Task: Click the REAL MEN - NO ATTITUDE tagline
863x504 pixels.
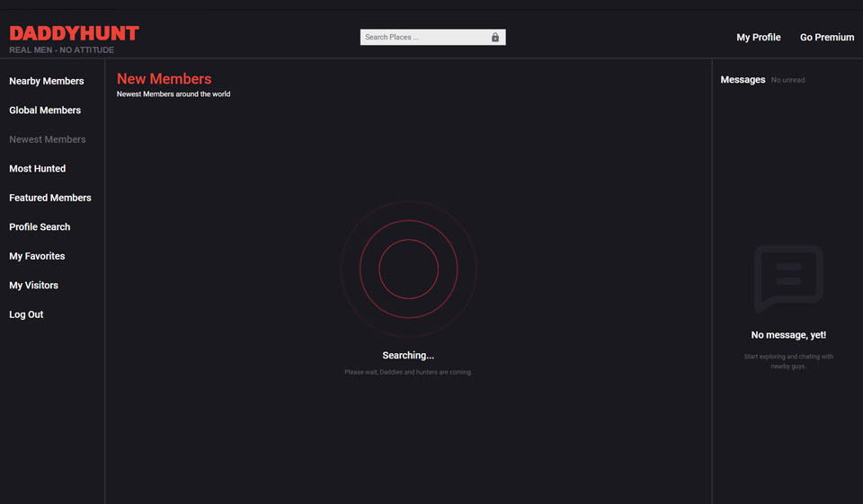Action: (62, 50)
